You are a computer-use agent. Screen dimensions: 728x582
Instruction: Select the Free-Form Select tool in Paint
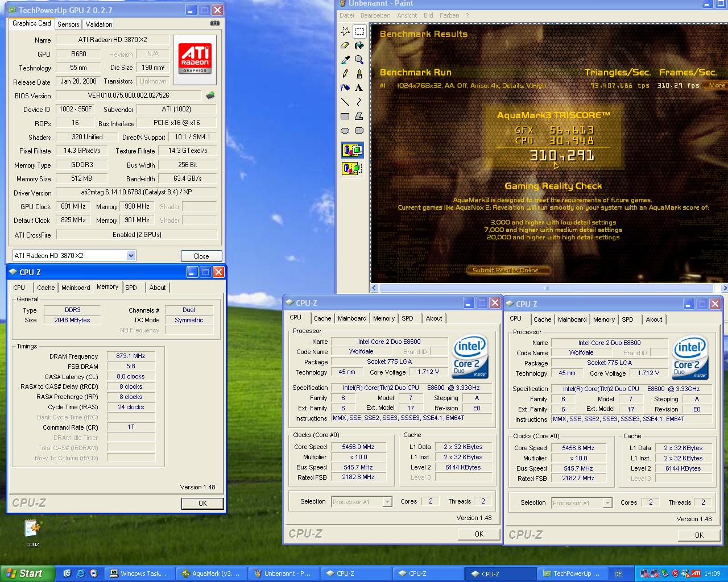click(x=345, y=31)
